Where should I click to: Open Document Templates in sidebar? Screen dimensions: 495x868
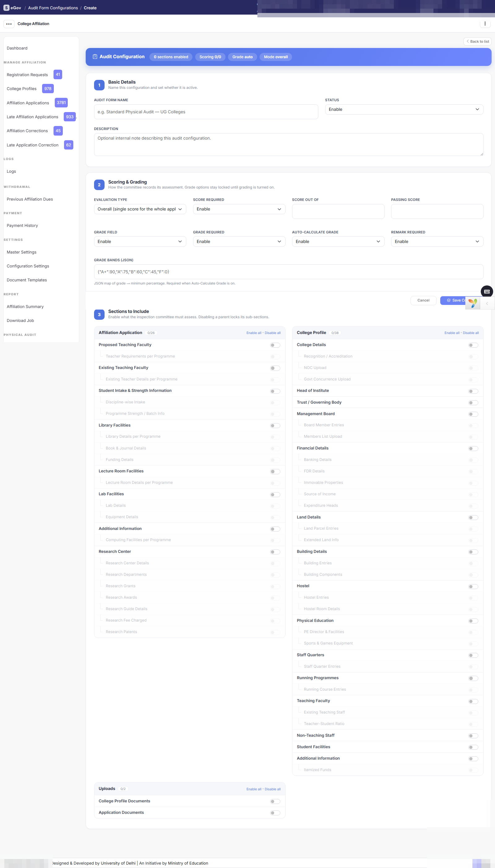(x=27, y=280)
